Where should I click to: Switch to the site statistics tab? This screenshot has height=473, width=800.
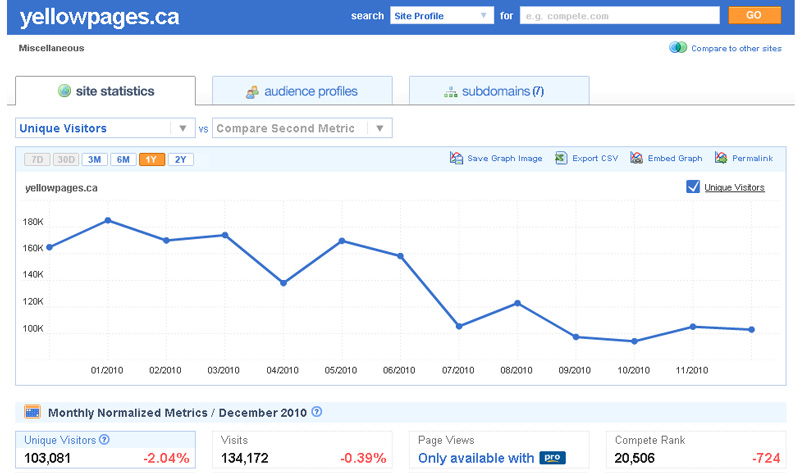coord(106,91)
